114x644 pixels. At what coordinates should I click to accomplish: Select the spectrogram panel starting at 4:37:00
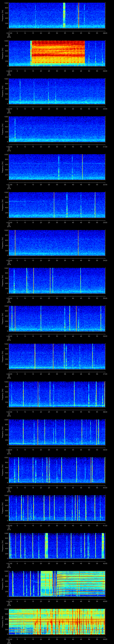pos(57,394)
